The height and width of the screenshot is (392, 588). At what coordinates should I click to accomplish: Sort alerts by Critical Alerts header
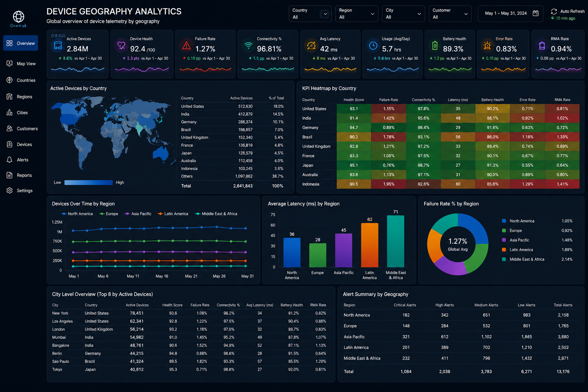[x=405, y=305]
